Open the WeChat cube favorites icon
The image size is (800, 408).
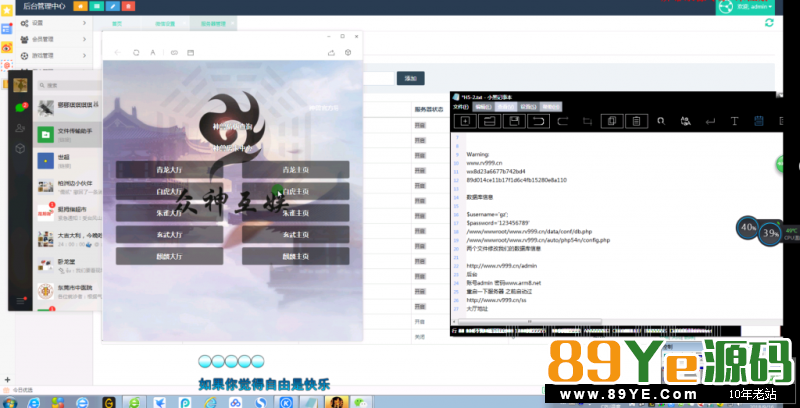(20, 148)
